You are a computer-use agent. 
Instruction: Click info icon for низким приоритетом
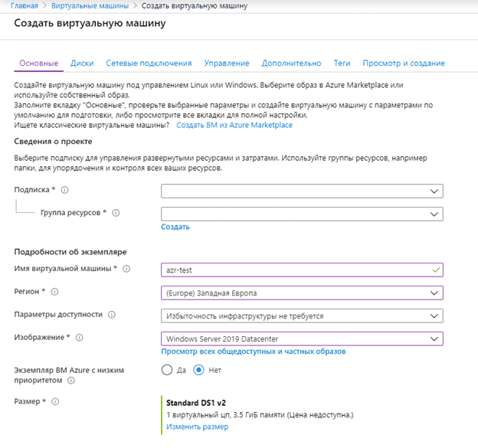[x=71, y=381]
